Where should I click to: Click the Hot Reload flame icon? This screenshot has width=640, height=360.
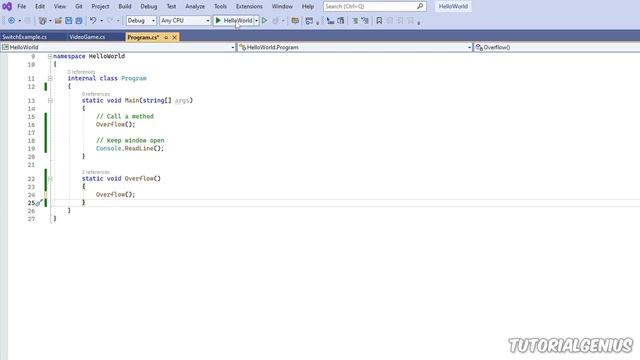tap(276, 20)
